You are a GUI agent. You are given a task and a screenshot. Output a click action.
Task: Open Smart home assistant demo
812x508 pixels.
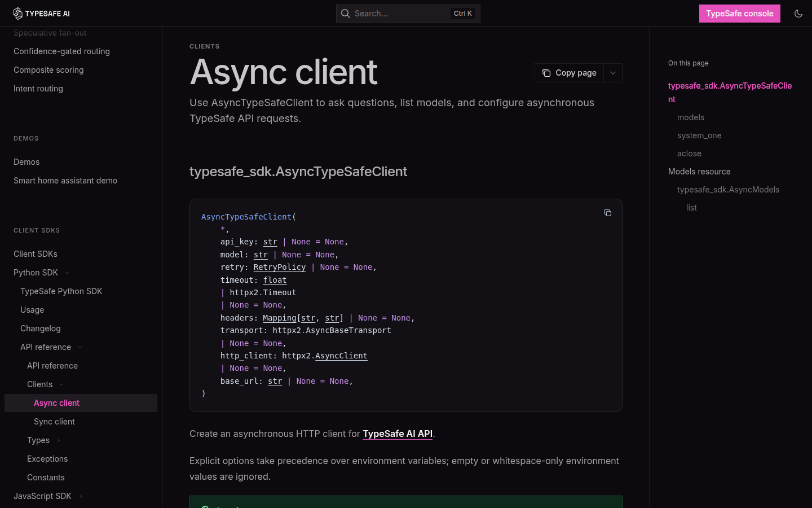click(65, 181)
